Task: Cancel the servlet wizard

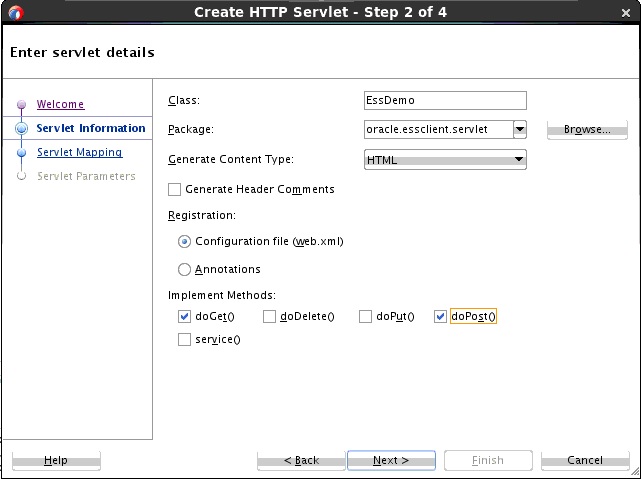Action: coord(585,461)
